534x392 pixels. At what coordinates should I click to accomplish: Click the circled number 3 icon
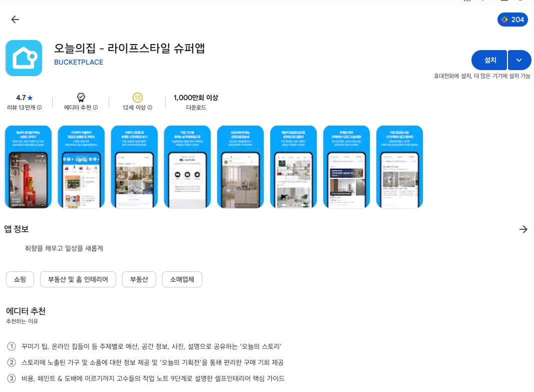(11, 378)
